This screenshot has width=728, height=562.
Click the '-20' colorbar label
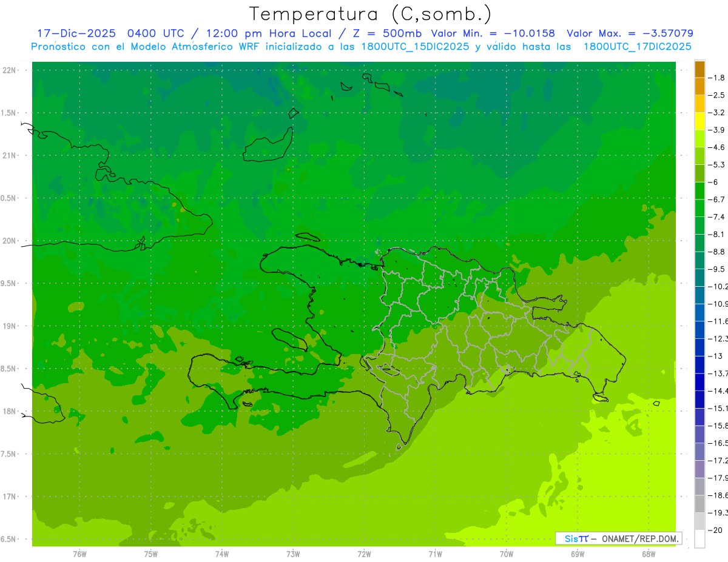click(715, 530)
